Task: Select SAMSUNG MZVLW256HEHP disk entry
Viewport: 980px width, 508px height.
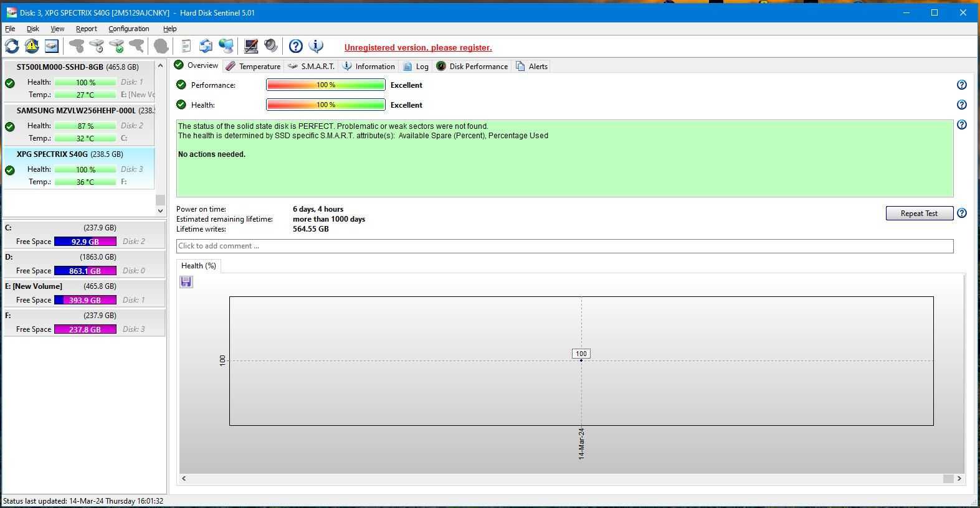Action: click(79, 125)
